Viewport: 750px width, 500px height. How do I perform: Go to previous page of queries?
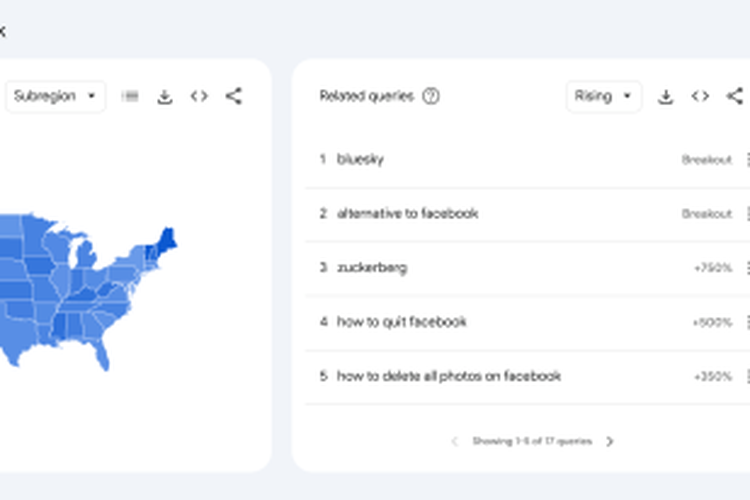[x=455, y=441]
